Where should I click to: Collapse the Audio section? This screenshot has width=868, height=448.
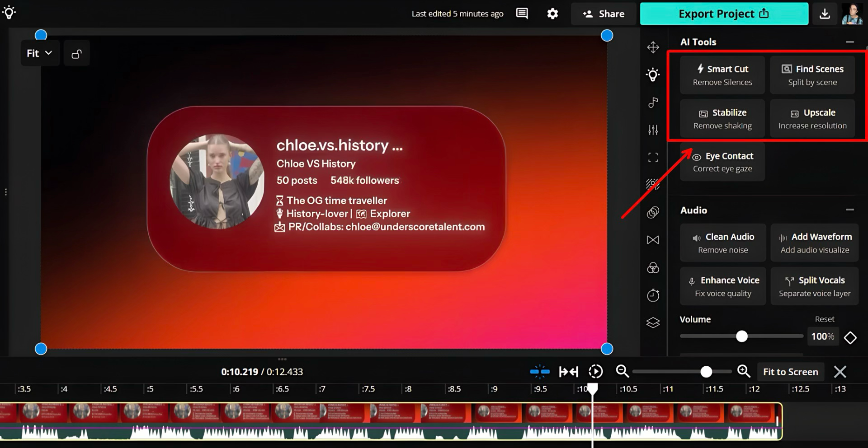[x=850, y=210]
